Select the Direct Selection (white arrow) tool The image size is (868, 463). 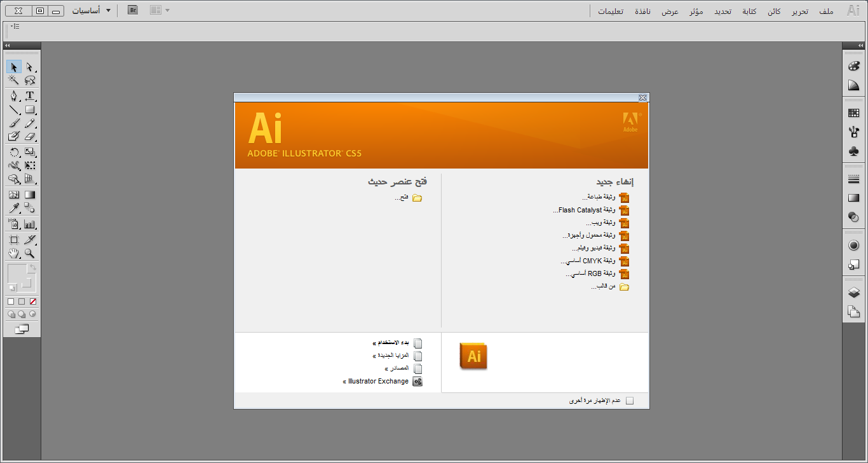30,67
